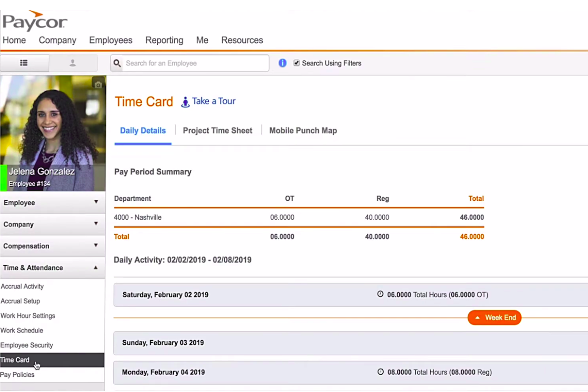Open Work Hour Settings link
This screenshot has width=588, height=392.
point(28,316)
